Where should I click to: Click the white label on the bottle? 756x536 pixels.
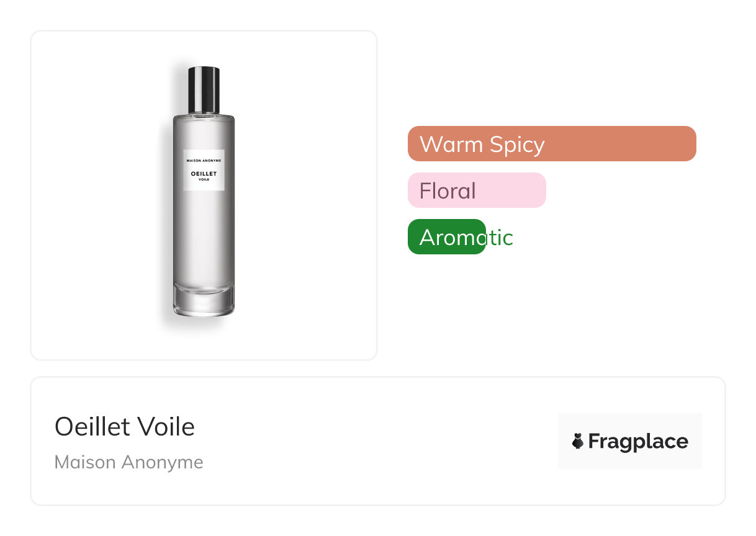point(204,170)
